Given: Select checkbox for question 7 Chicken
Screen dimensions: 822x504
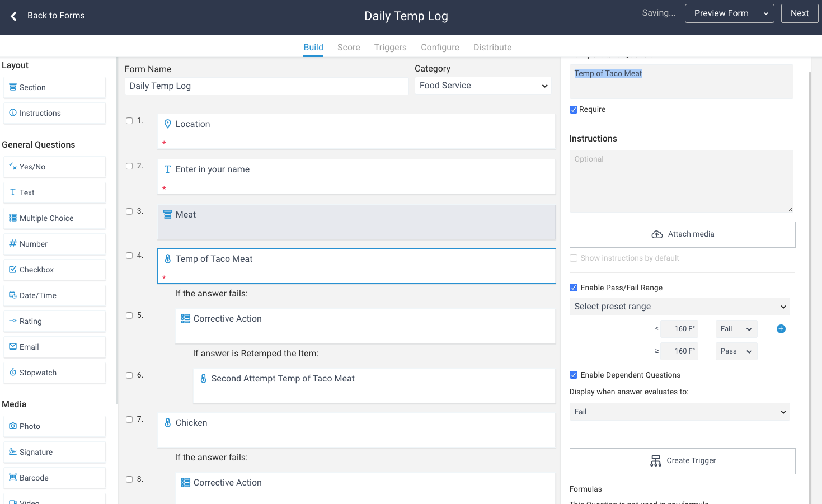Looking at the screenshot, I should click(129, 420).
